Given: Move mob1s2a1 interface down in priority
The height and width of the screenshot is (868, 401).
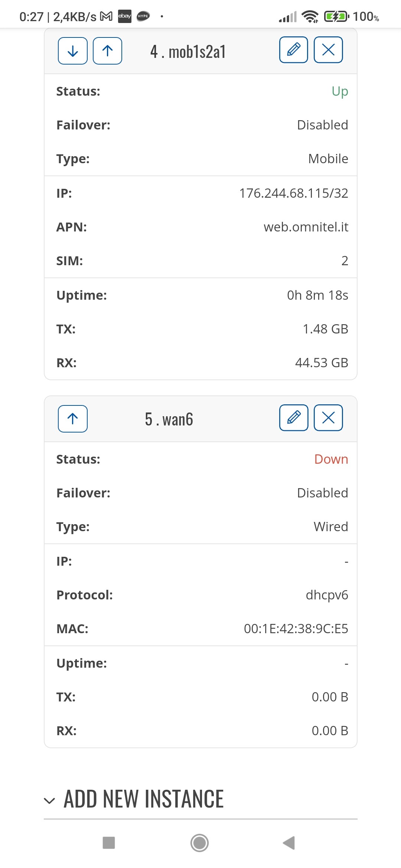Looking at the screenshot, I should click(x=73, y=51).
